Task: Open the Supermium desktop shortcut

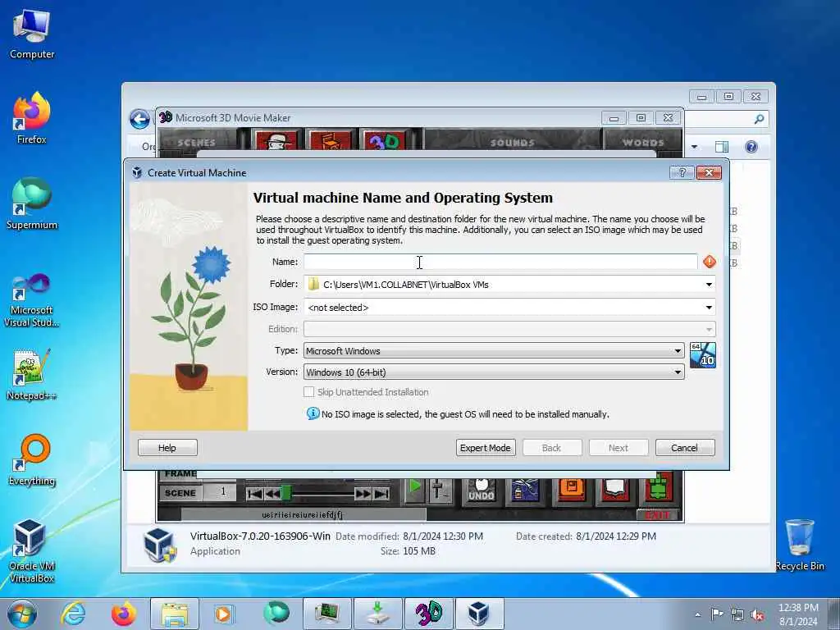Action: (x=32, y=204)
